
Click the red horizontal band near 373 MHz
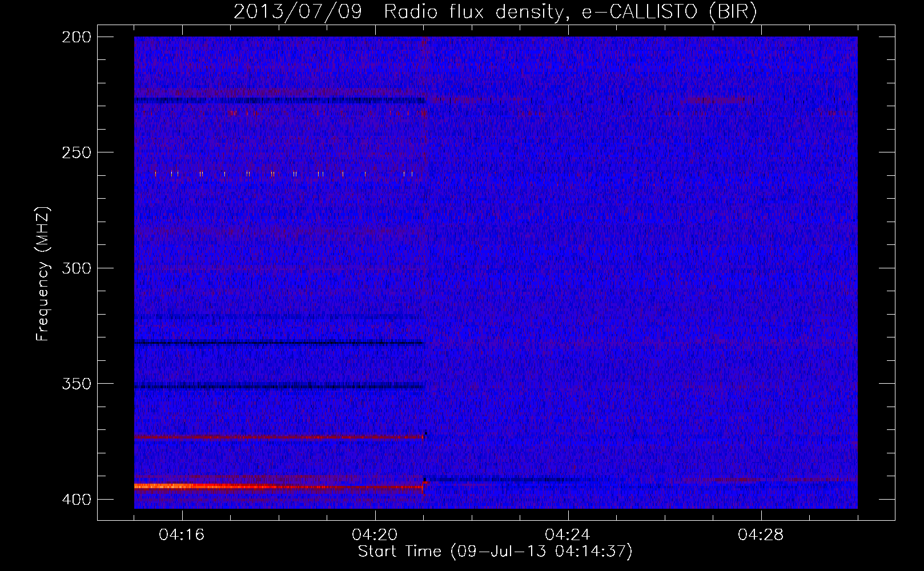pos(279,437)
